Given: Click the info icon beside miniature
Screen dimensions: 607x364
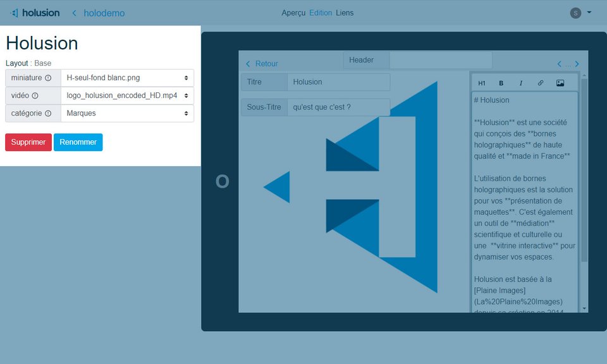Looking at the screenshot, I should pyautogui.click(x=48, y=78).
